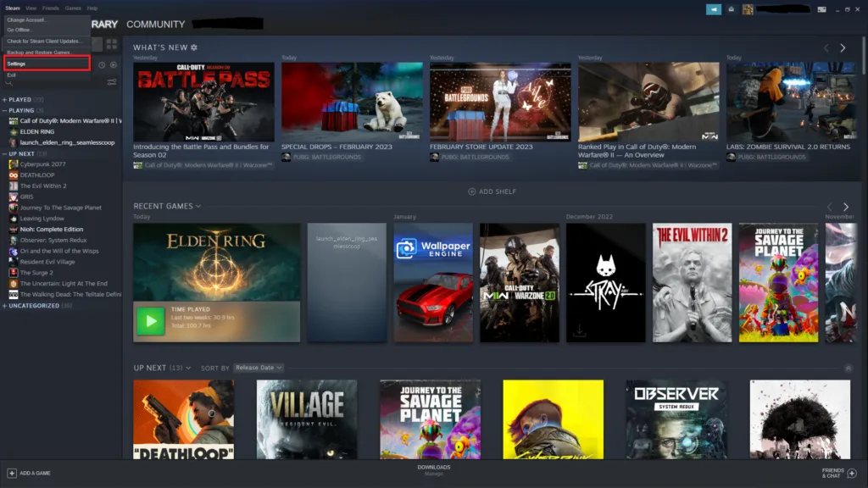Open the Release Date sort dropdown

click(x=259, y=368)
